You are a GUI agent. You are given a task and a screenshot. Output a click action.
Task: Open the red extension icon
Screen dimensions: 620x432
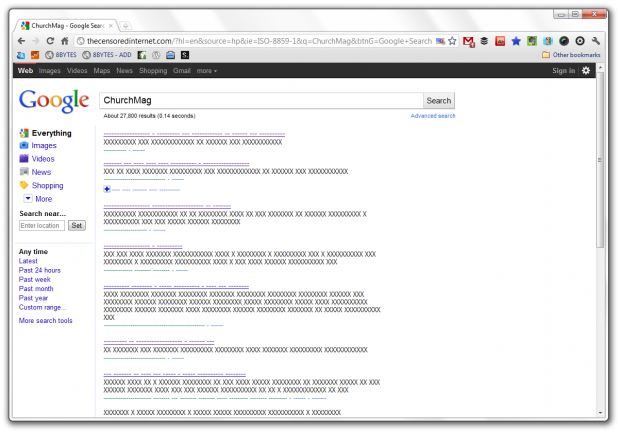click(x=500, y=41)
